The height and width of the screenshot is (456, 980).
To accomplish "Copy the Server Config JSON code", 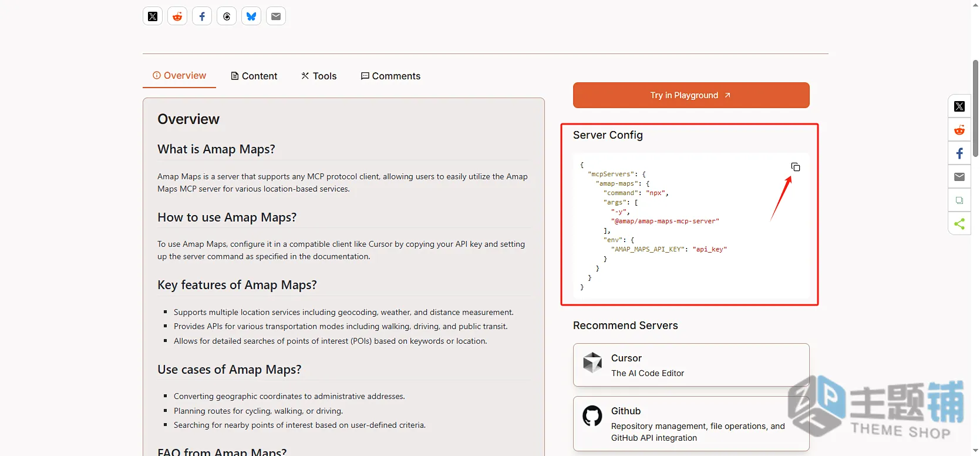I will pos(796,167).
